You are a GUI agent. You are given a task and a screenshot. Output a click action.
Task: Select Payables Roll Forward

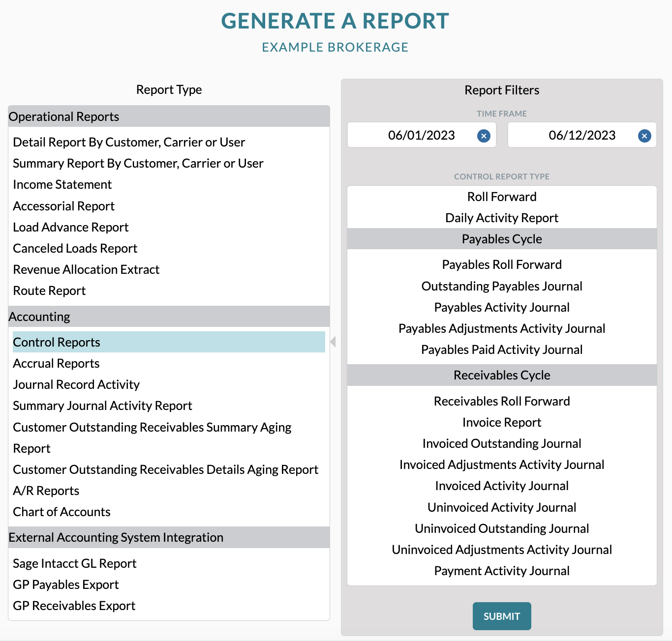pos(502,264)
